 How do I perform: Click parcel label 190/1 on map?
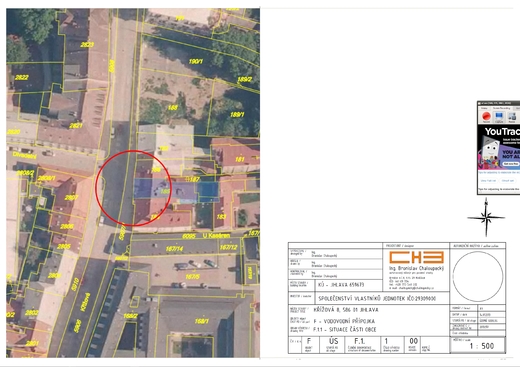pyautogui.click(x=195, y=61)
